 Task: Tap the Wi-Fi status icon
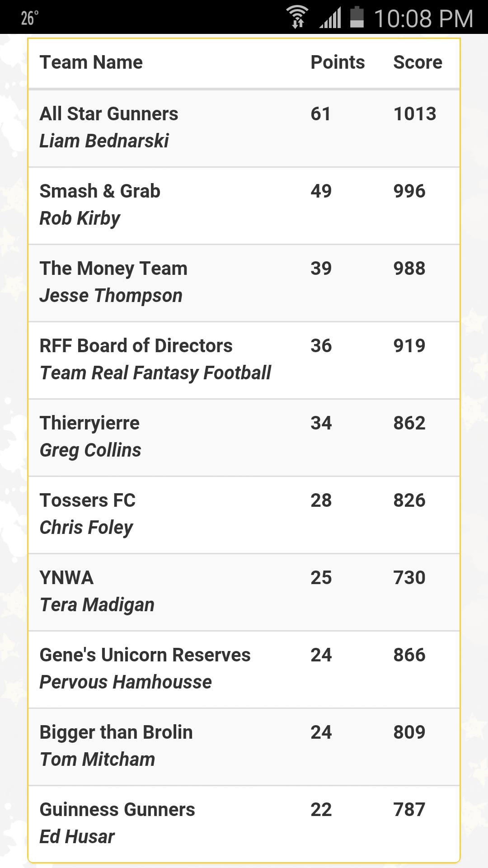(x=298, y=18)
